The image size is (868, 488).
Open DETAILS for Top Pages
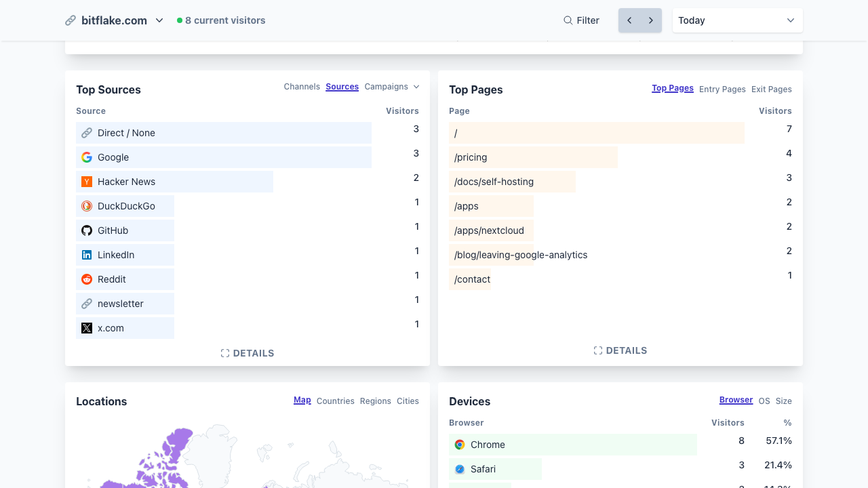click(620, 350)
